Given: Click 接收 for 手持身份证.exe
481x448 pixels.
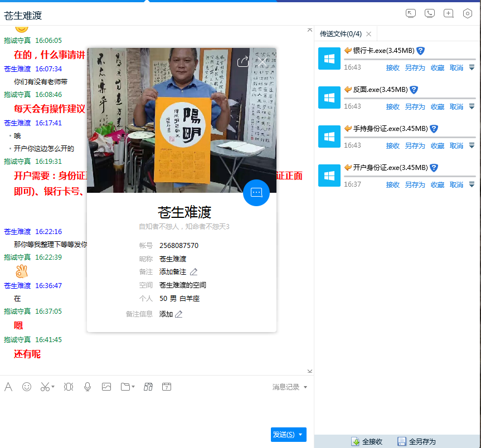Looking at the screenshot, I should coord(392,145).
